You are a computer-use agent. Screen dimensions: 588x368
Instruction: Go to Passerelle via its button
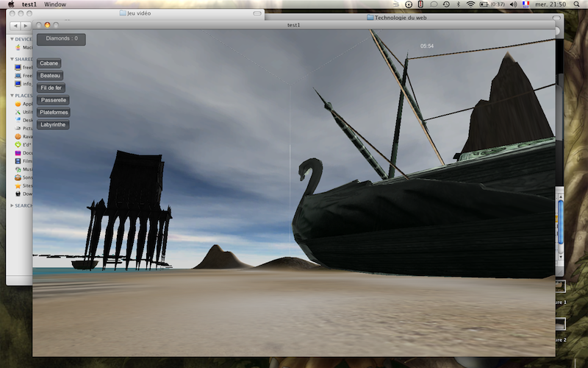click(54, 100)
